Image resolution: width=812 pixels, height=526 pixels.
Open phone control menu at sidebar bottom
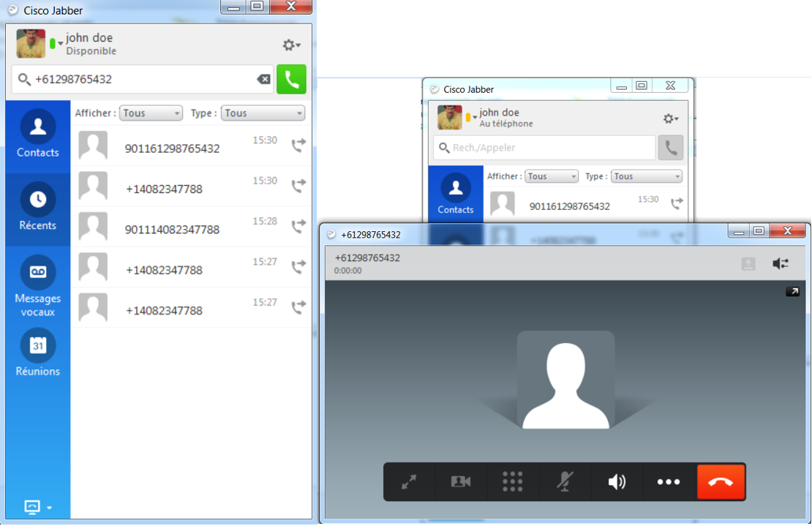(x=38, y=508)
